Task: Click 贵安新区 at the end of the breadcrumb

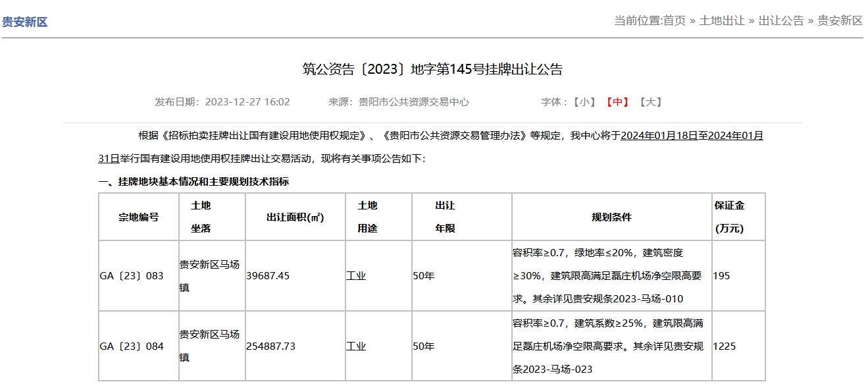Action: [x=840, y=20]
